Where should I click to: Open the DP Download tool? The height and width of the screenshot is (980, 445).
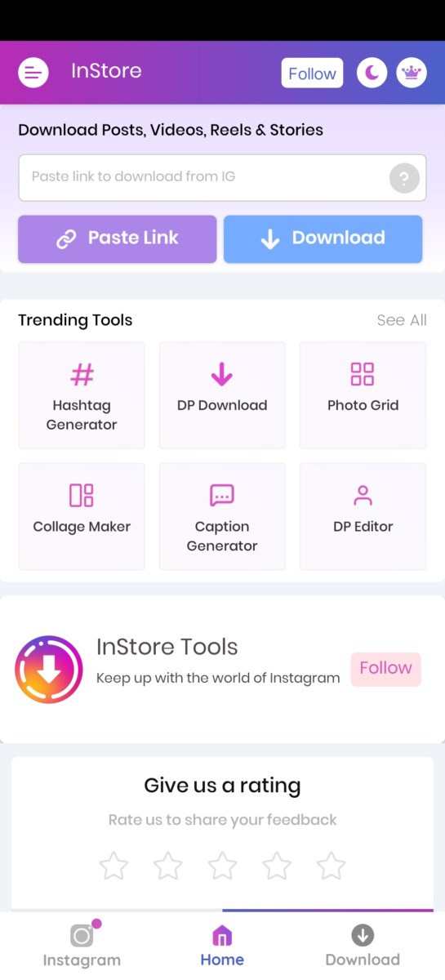coord(222,395)
